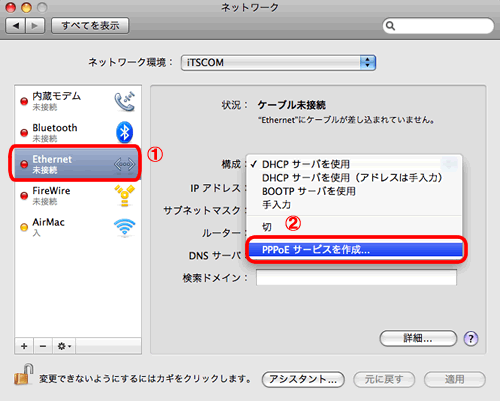Image resolution: width=500 pixels, height=401 pixels.
Task: Click the 検索ドメイン input field
Action: pos(356,278)
